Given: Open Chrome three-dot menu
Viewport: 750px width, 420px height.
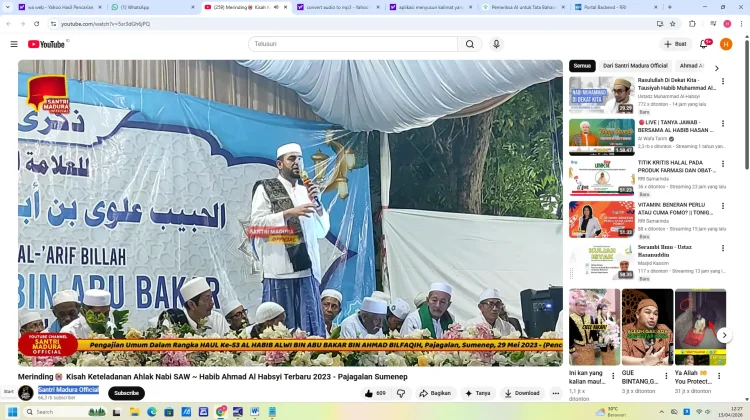Looking at the screenshot, I should pyautogui.click(x=741, y=23).
